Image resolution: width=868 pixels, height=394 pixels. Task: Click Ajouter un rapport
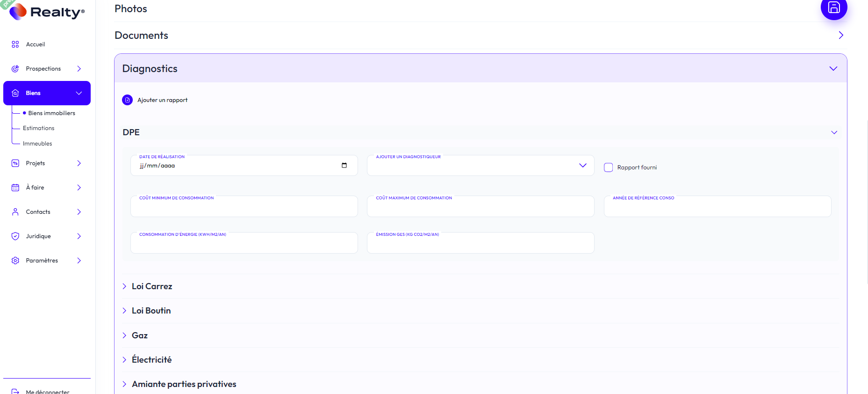[162, 100]
